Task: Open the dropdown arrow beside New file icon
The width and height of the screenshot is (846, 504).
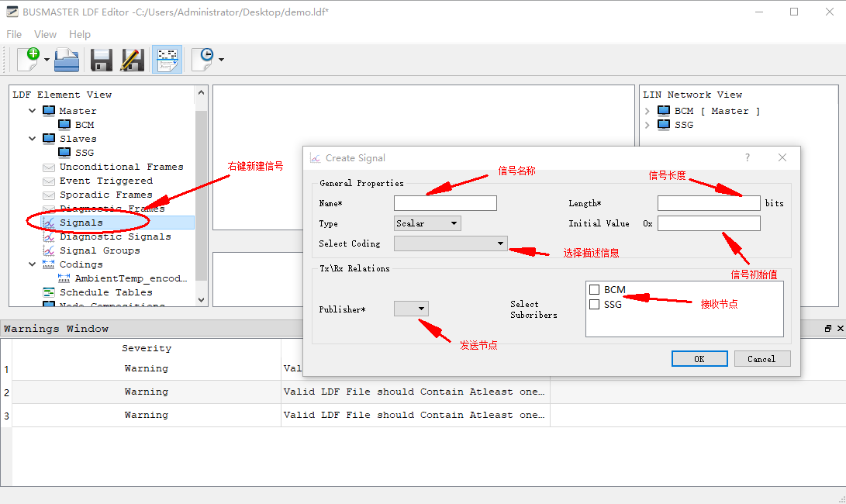Action: [x=47, y=60]
